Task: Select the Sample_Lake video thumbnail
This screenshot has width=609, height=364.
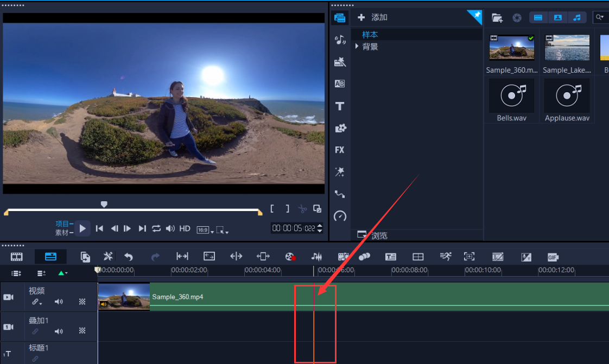Action: [x=567, y=48]
